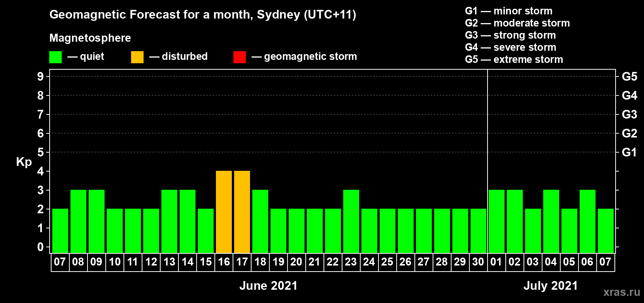Click the Kp axis value 9
The height and width of the screenshot is (303, 644).
(x=41, y=77)
